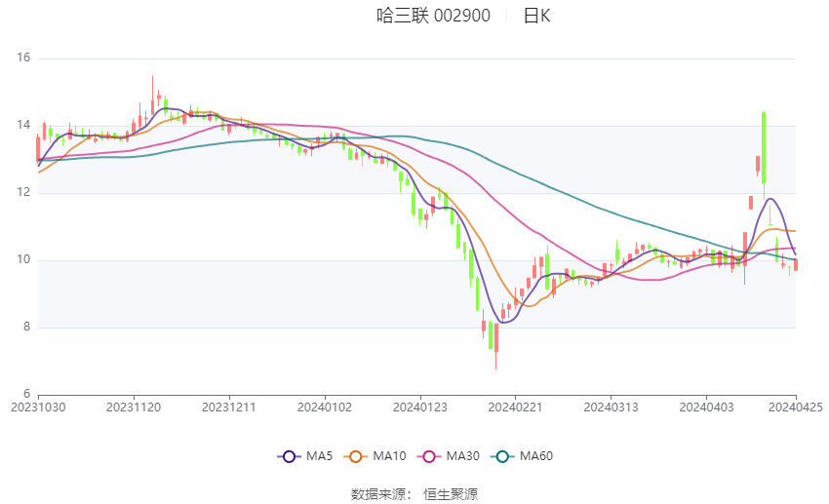Click the MA5 legend text label
This screenshot has width=829, height=504.
(x=319, y=456)
